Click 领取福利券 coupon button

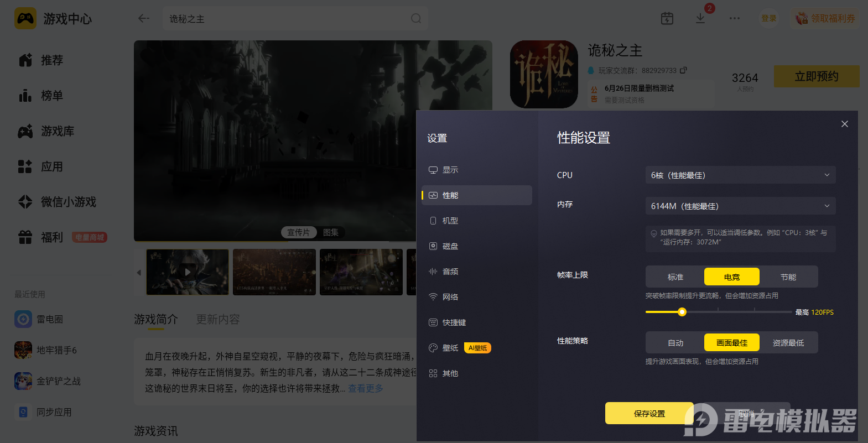[825, 18]
